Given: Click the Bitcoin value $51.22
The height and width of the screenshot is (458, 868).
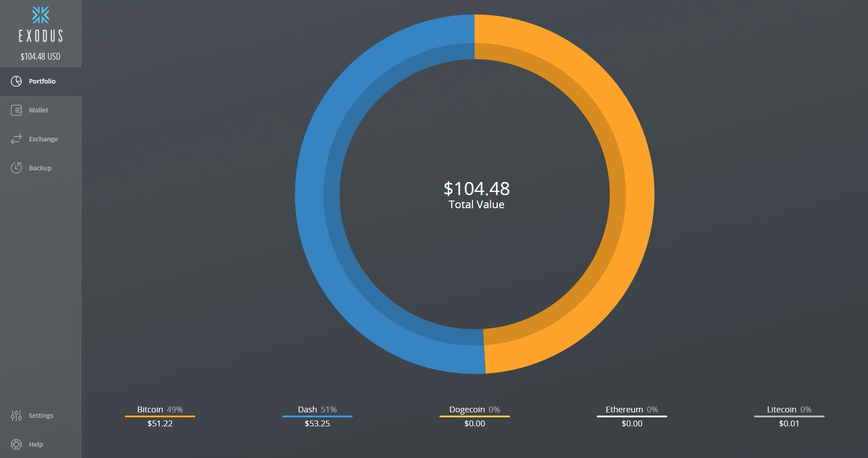Looking at the screenshot, I should pyautogui.click(x=160, y=424).
